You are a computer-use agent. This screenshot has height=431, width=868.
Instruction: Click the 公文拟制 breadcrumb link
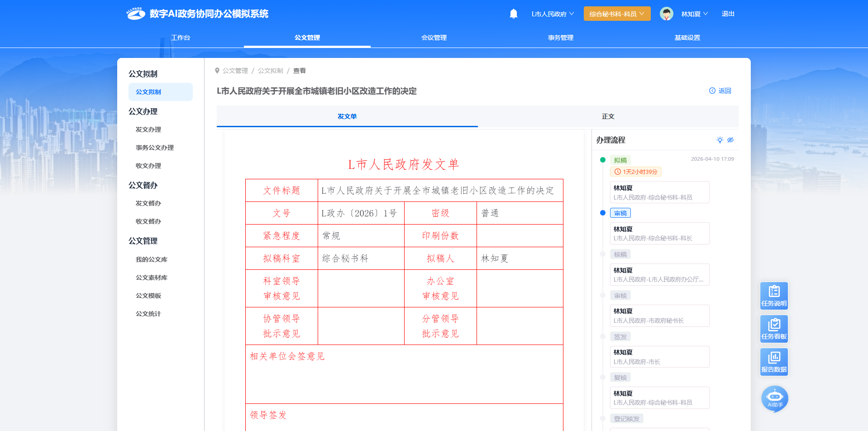pos(271,71)
